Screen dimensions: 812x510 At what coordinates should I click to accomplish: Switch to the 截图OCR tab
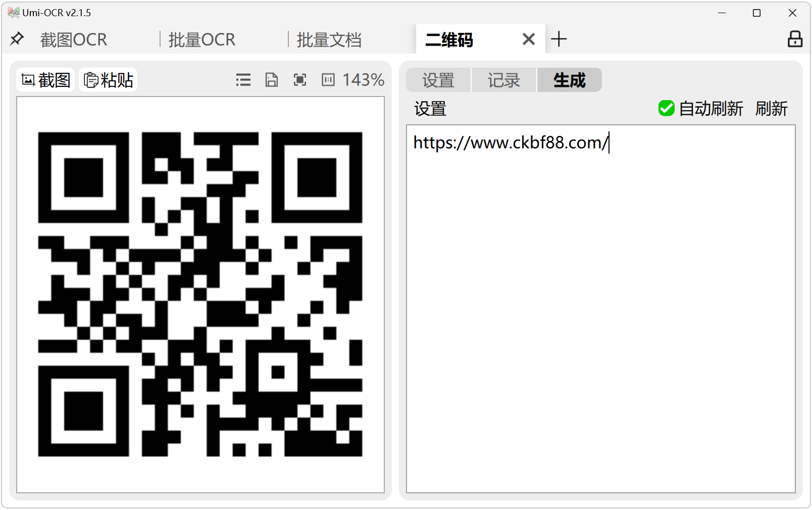tap(74, 39)
